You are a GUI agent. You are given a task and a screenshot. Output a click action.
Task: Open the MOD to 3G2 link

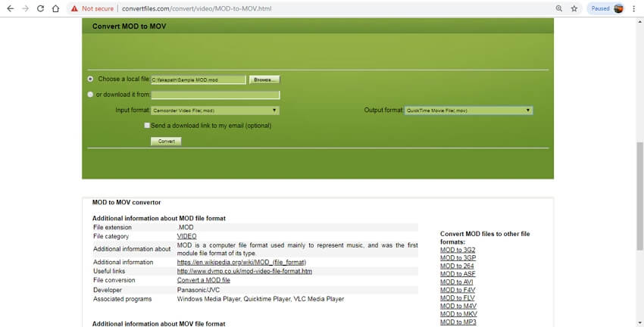click(458, 250)
